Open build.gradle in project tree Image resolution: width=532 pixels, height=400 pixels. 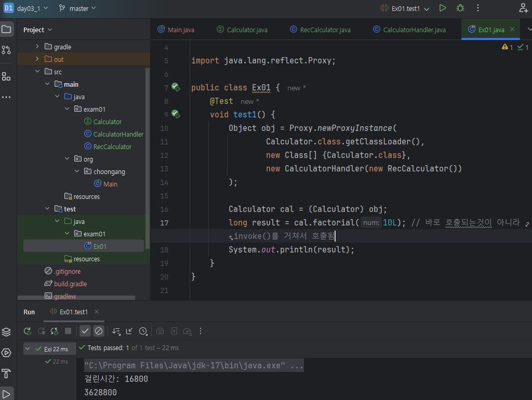66,284
